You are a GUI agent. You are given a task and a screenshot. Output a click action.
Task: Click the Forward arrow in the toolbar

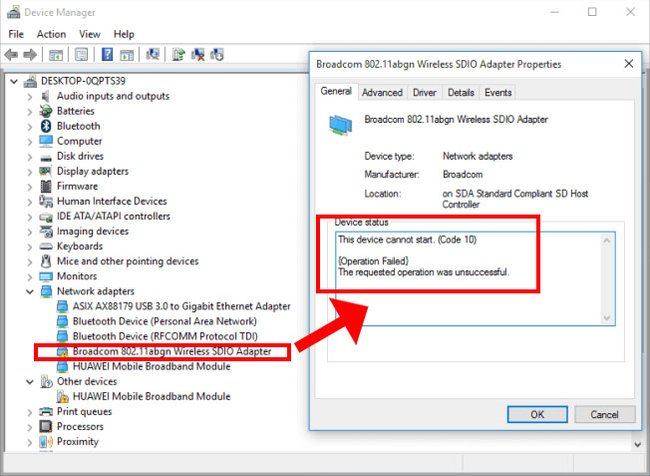[x=30, y=54]
